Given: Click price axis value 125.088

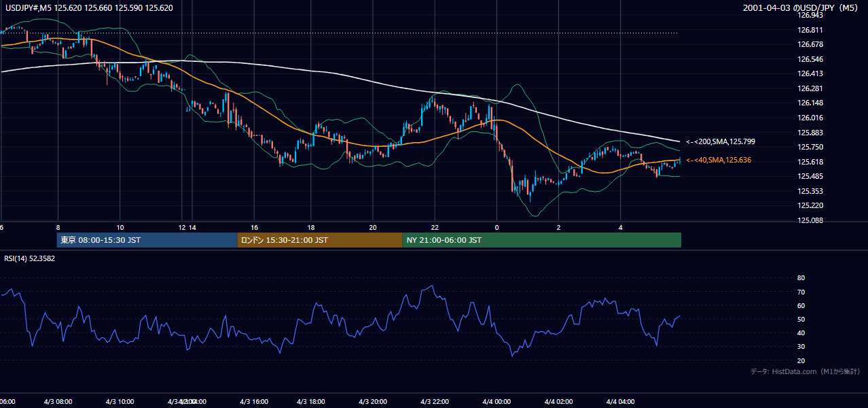Looking at the screenshot, I should [810, 220].
